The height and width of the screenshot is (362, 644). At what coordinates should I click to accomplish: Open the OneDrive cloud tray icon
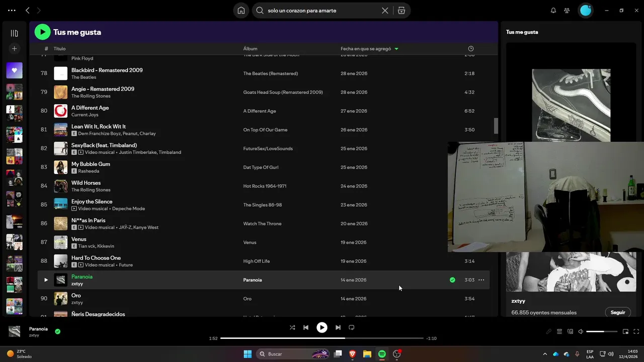point(556,354)
